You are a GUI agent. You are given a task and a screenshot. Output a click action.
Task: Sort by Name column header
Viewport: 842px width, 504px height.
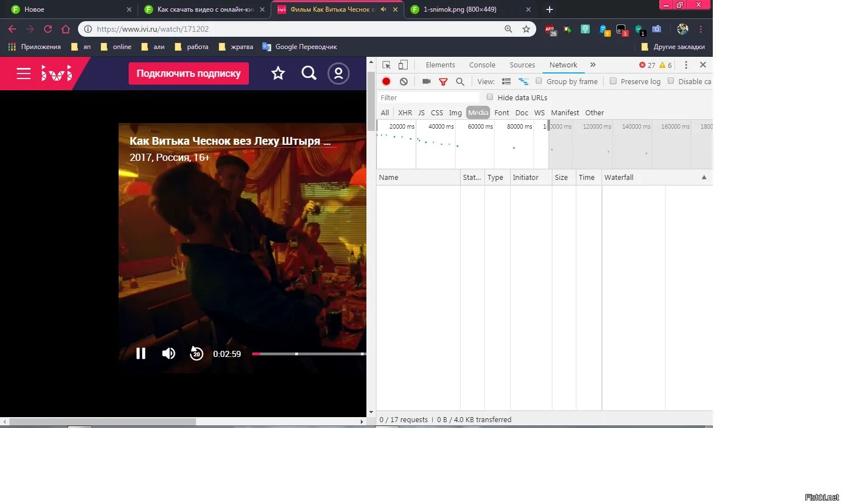point(418,178)
